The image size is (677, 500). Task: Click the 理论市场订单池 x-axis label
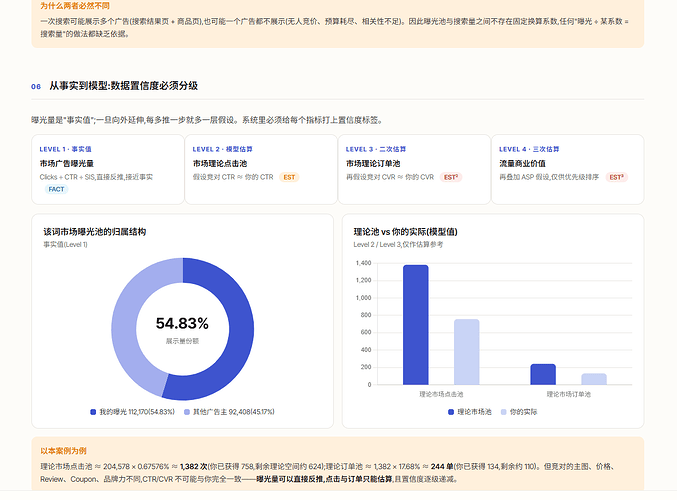click(x=569, y=394)
